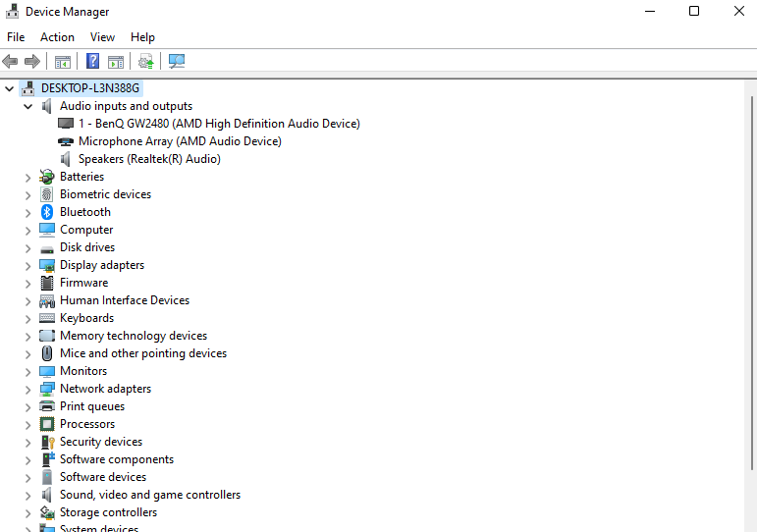Select Human Interface Devices label
This screenshot has height=532, width=757.
(125, 300)
